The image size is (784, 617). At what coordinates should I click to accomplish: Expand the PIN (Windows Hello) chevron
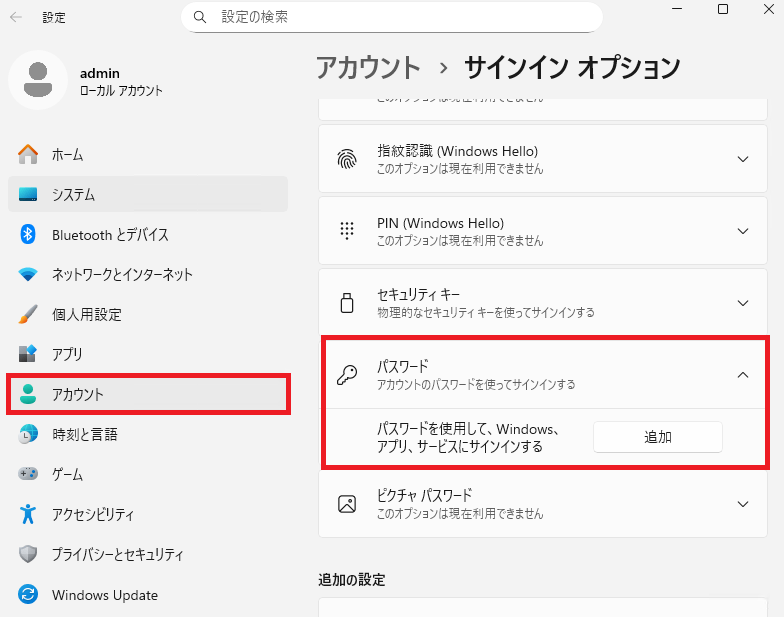(x=742, y=231)
